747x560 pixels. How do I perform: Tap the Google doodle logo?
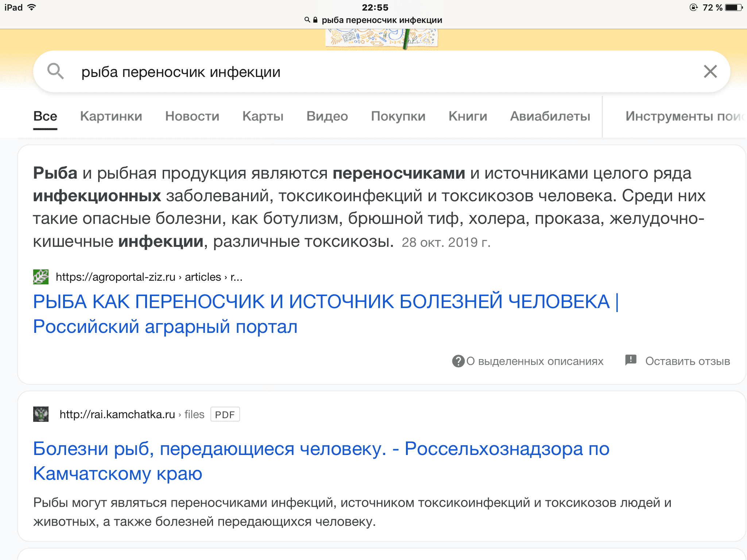[382, 39]
